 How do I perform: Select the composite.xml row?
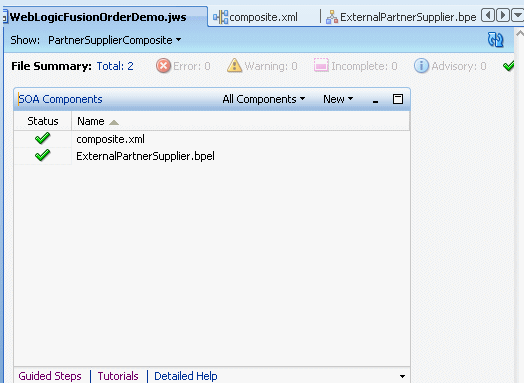point(212,139)
